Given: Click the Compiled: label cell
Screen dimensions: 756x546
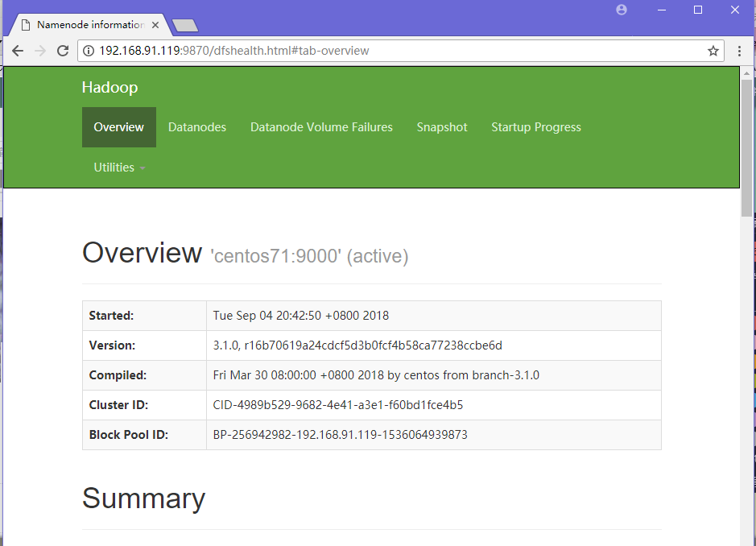Looking at the screenshot, I should pyautogui.click(x=144, y=375).
